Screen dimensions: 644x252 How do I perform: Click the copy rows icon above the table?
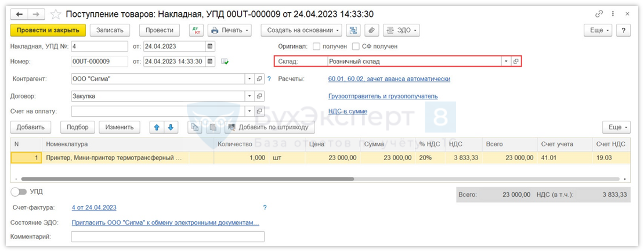pyautogui.click(x=196, y=127)
